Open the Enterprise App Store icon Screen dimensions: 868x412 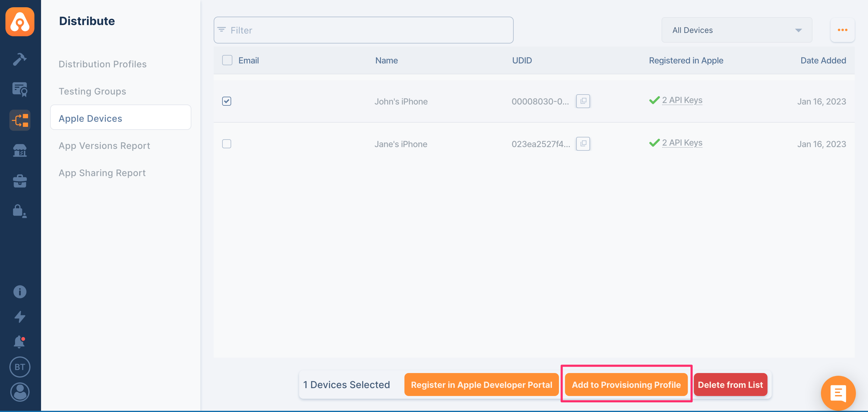tap(20, 150)
